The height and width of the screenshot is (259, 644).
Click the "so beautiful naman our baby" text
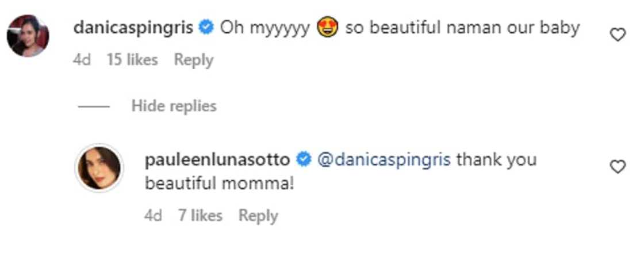click(x=462, y=28)
